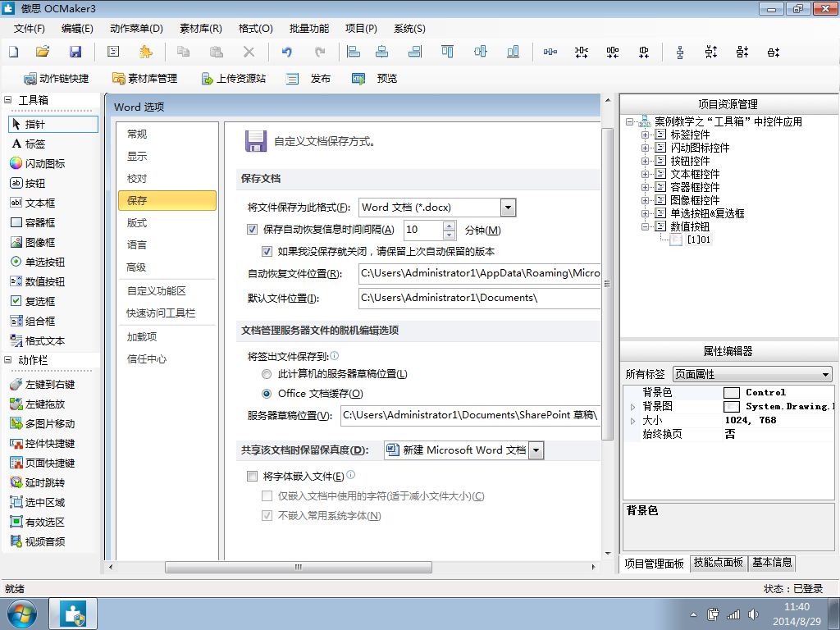This screenshot has height=630, width=840.
Task: Click the 发布 publish button
Action: pos(308,79)
